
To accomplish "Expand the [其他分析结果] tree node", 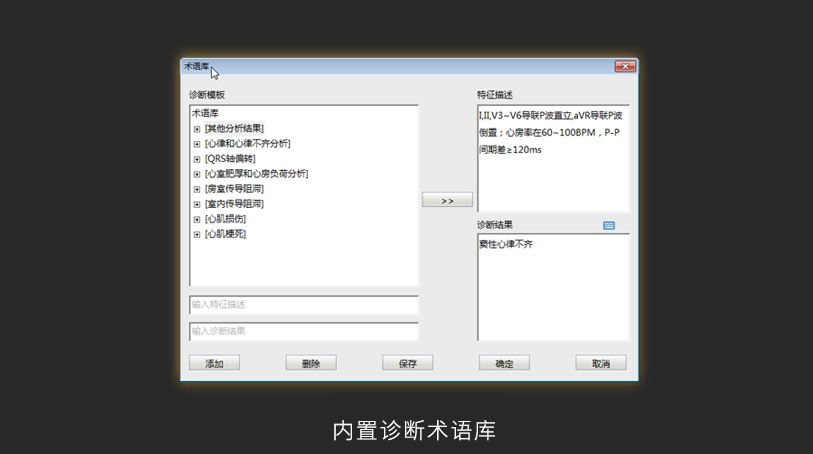I will click(x=197, y=129).
